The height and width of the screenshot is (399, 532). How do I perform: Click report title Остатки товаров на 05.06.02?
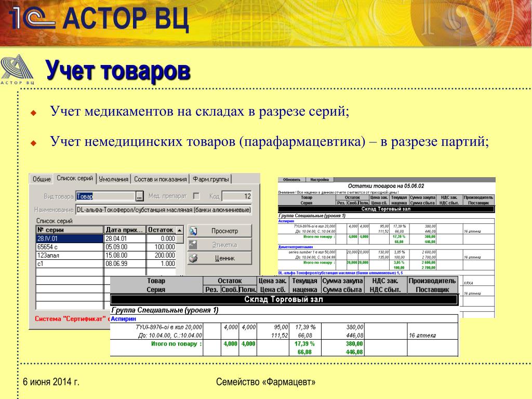pos(386,186)
